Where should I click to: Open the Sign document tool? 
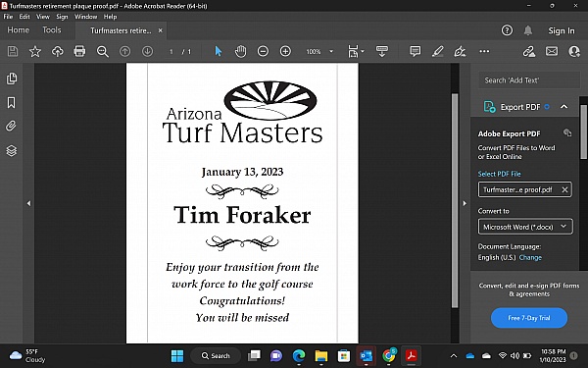pos(460,51)
